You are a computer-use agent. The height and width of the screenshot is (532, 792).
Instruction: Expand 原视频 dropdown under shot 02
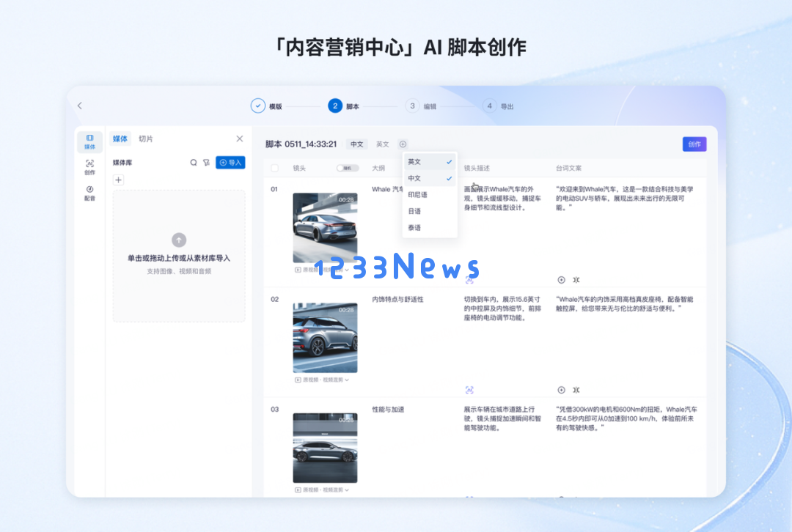(322, 380)
